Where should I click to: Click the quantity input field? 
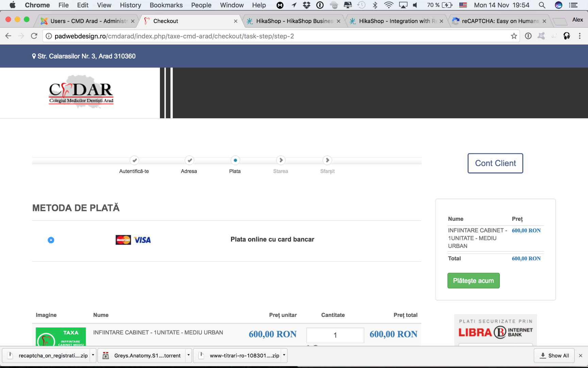click(x=335, y=335)
